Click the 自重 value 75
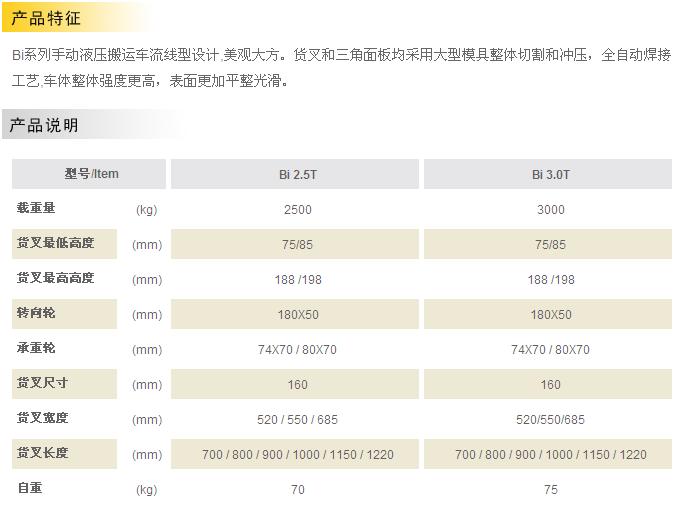 550,490
